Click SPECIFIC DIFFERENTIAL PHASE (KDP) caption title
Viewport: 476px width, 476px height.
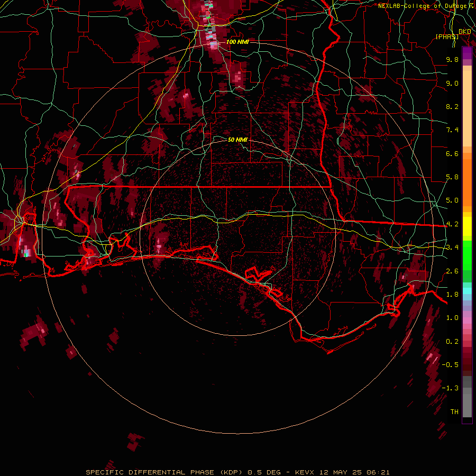pyautogui.click(x=164, y=472)
